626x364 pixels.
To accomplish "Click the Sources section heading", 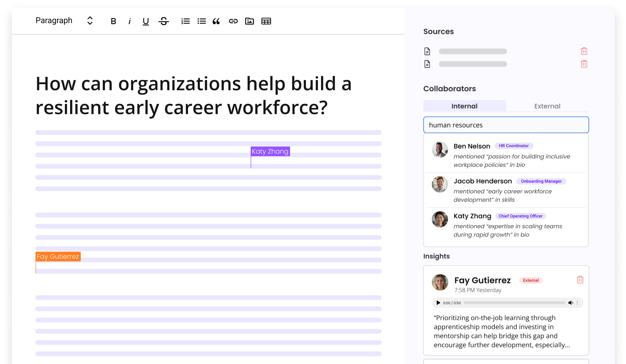I will 438,32.
